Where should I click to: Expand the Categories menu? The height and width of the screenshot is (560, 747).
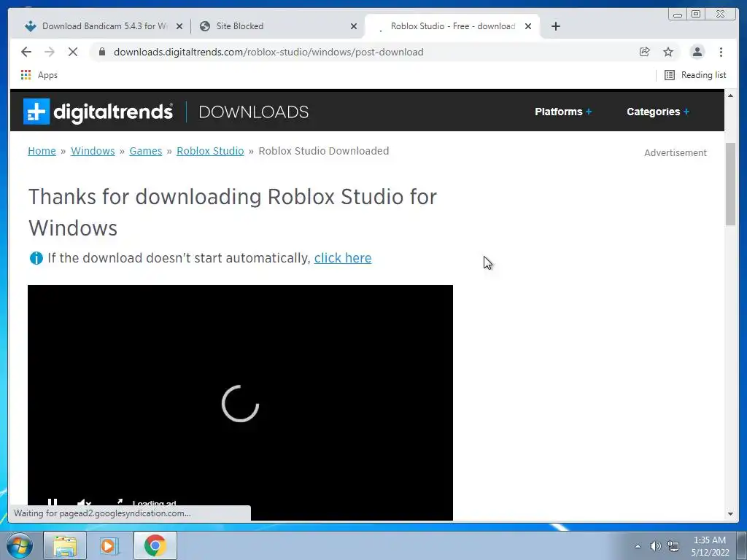(658, 112)
